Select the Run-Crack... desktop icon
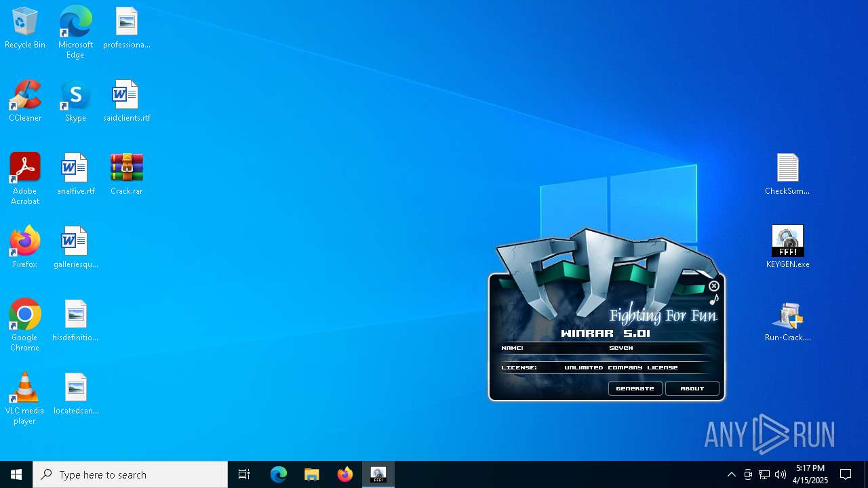Image resolution: width=868 pixels, height=488 pixels. [x=787, y=321]
